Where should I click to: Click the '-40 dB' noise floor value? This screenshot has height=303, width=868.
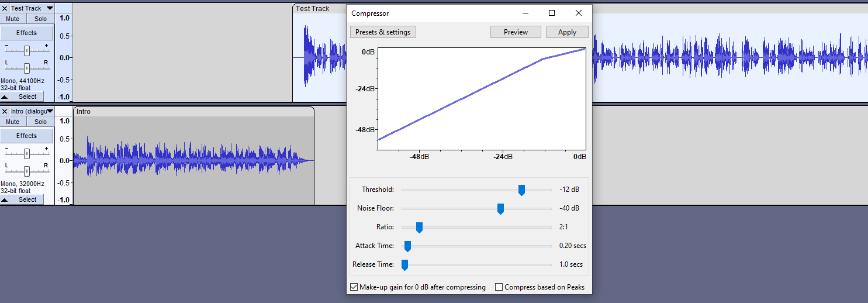[569, 208]
